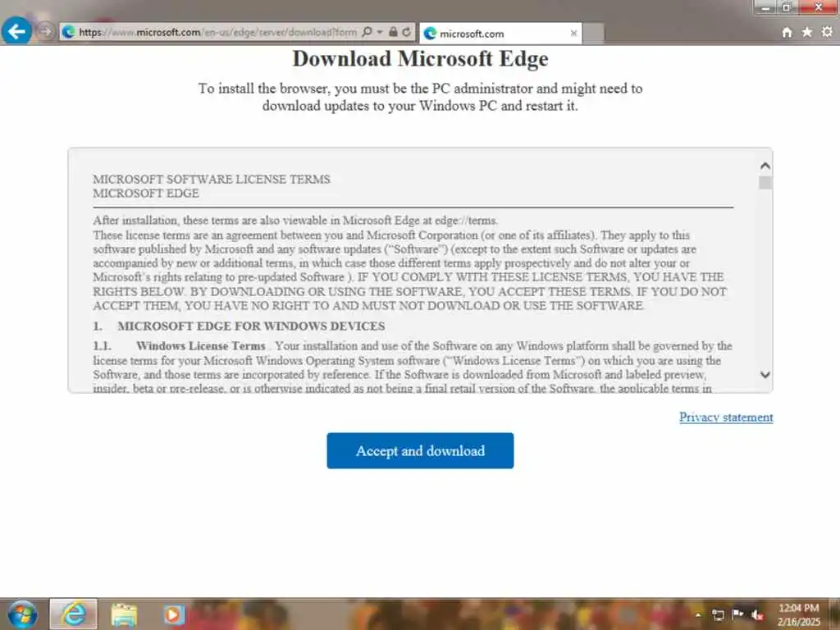Screen dimensions: 840x630
Task: Click Show desktop strip on taskbar
Action: click(834, 614)
